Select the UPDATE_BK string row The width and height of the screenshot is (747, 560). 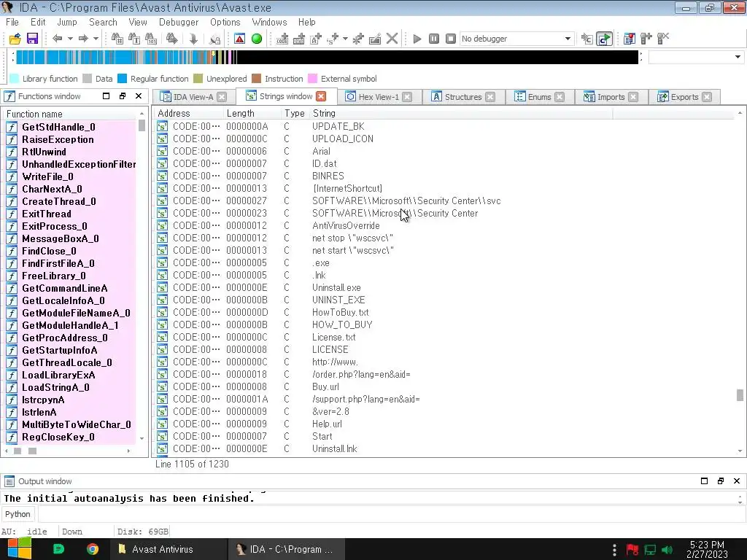point(444,126)
